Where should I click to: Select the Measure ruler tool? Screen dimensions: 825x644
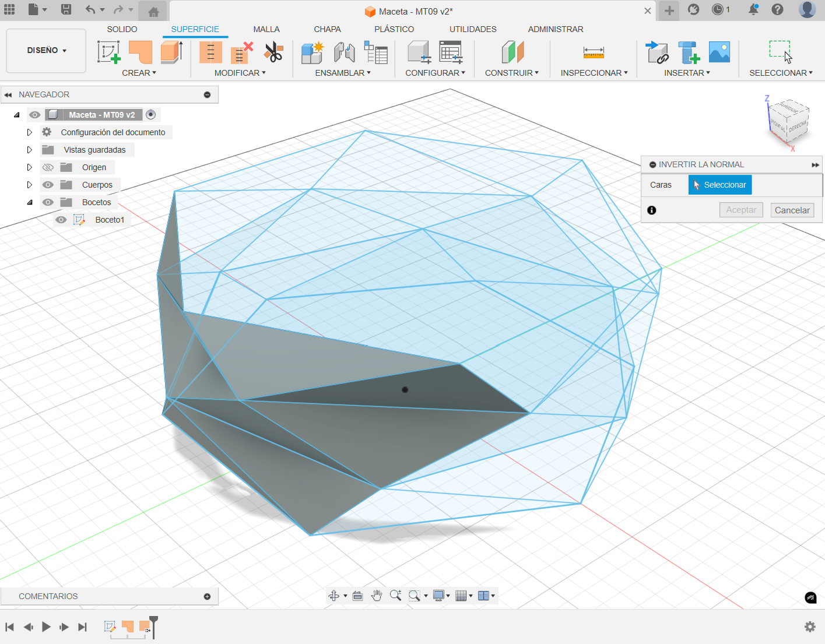594,52
